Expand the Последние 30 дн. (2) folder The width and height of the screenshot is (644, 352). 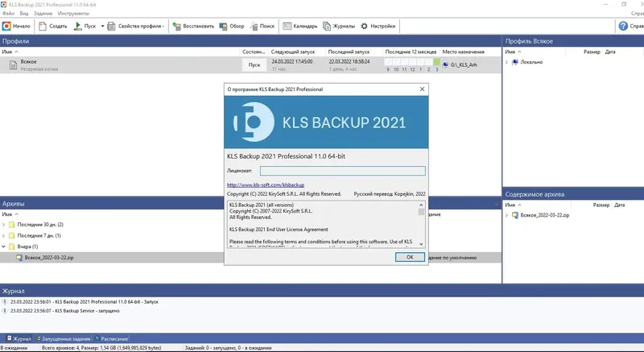click(x=4, y=225)
